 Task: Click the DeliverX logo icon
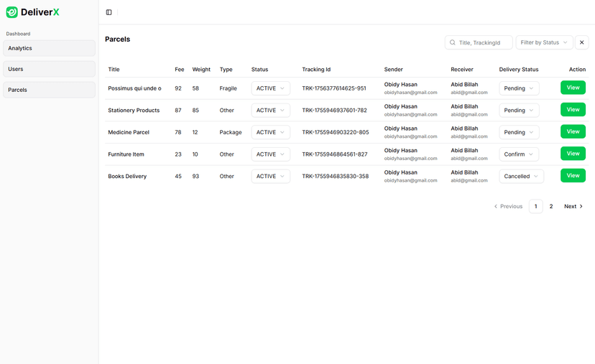click(12, 12)
